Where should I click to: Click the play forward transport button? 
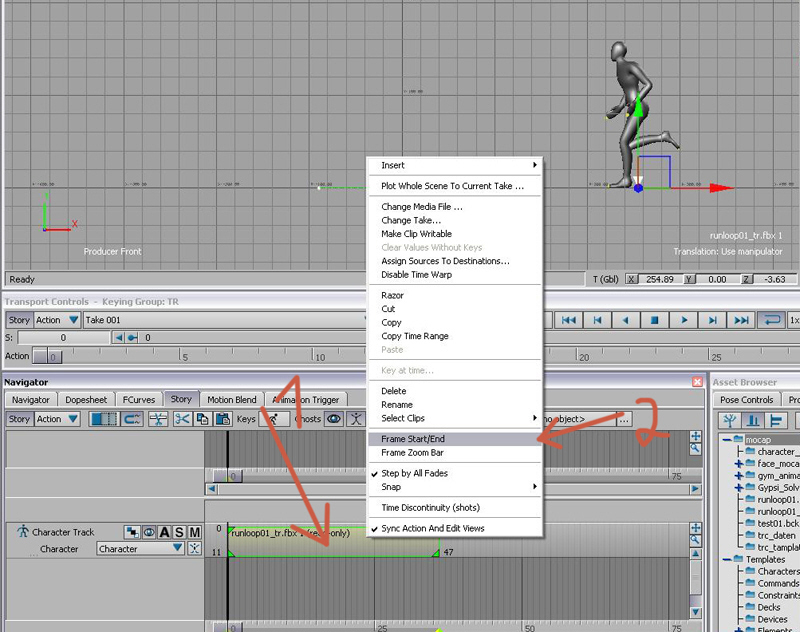[x=684, y=320]
